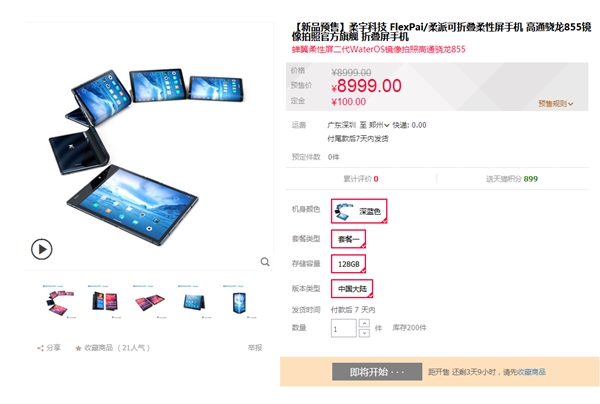Open the 郑州 destination city dropdown
The height and width of the screenshot is (404, 600).
click(x=379, y=125)
